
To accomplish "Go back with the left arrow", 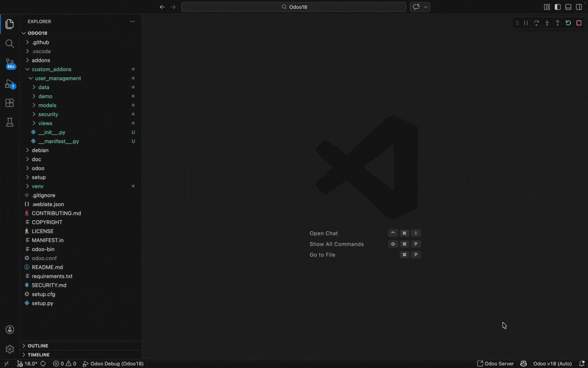I will pos(162,7).
